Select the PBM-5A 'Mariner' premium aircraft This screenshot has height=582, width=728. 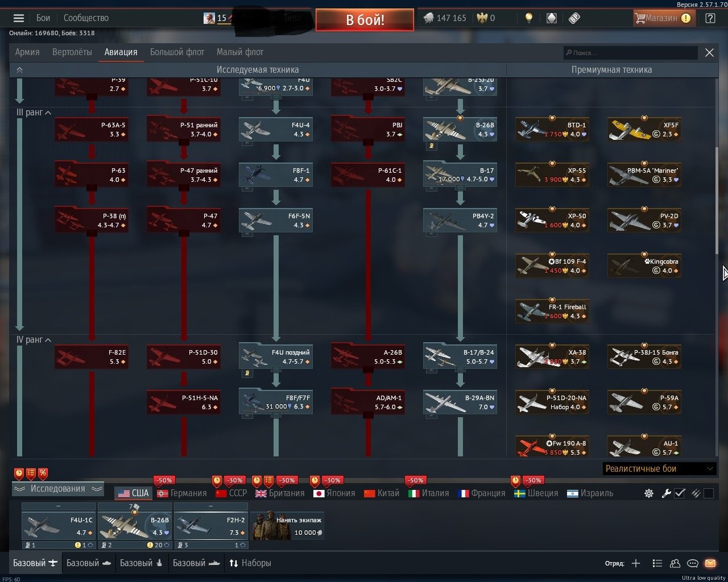tap(644, 175)
